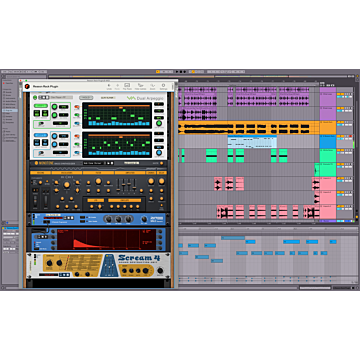The height and width of the screenshot is (360, 360).
Task: Click Monotone synth's orange power icon
Action: pos(36,163)
